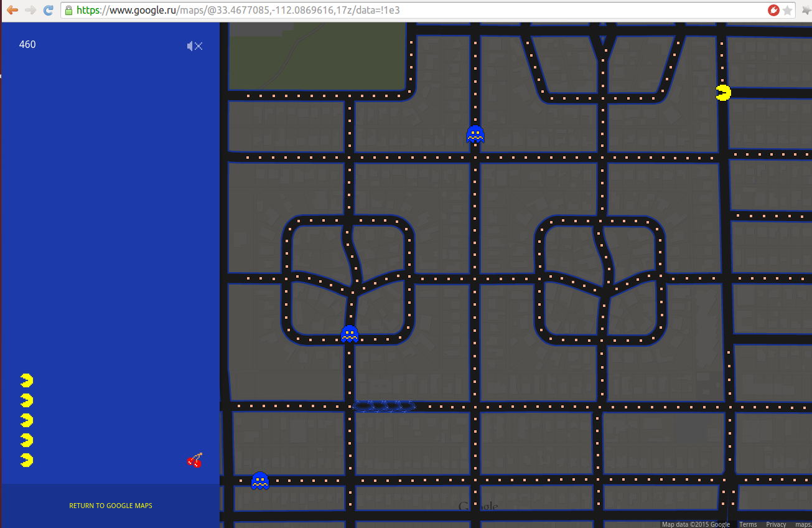Click Map data ©2015 Google text
Image resolution: width=812 pixels, height=528 pixels.
click(696, 524)
